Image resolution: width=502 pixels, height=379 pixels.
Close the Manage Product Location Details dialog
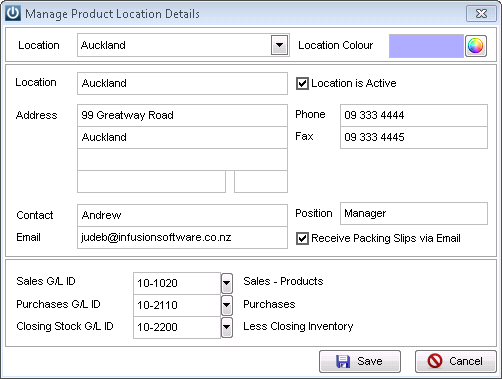click(x=481, y=14)
